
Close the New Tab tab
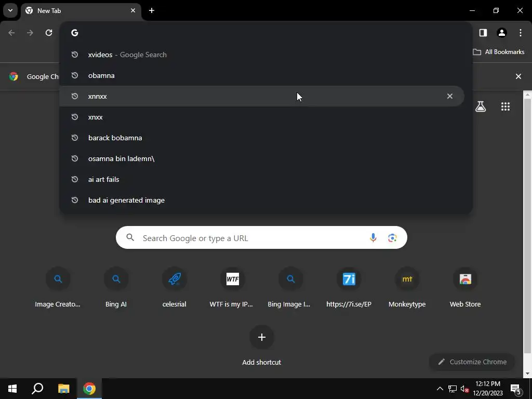pos(133,10)
